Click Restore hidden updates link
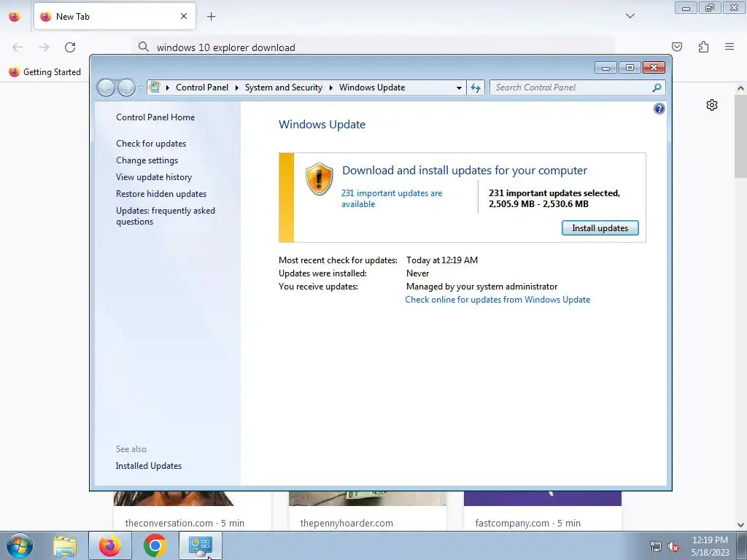This screenshot has width=747, height=560. pyautogui.click(x=161, y=194)
